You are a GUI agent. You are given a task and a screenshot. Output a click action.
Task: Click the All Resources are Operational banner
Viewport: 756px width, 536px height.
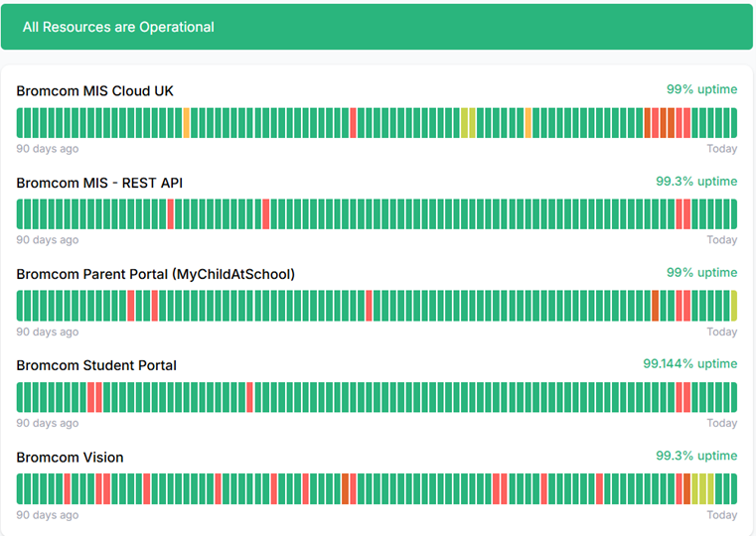377,27
